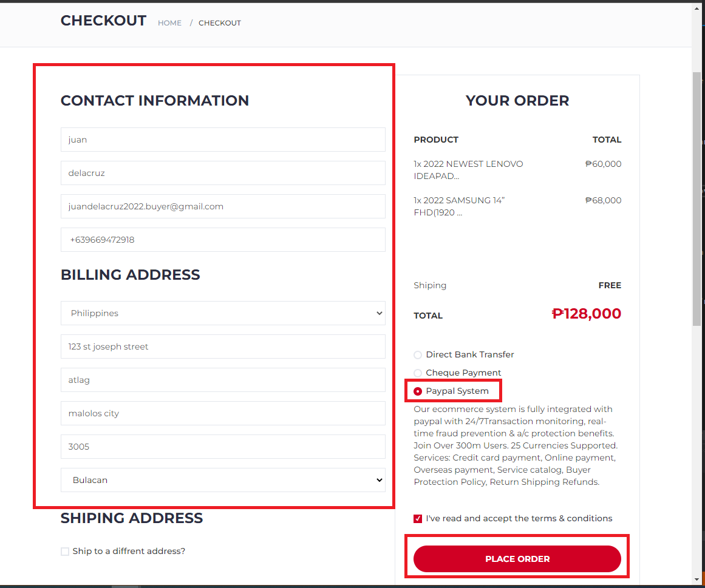Choose the Cheque Payment radio button
This screenshot has width=705, height=588.
coord(418,373)
